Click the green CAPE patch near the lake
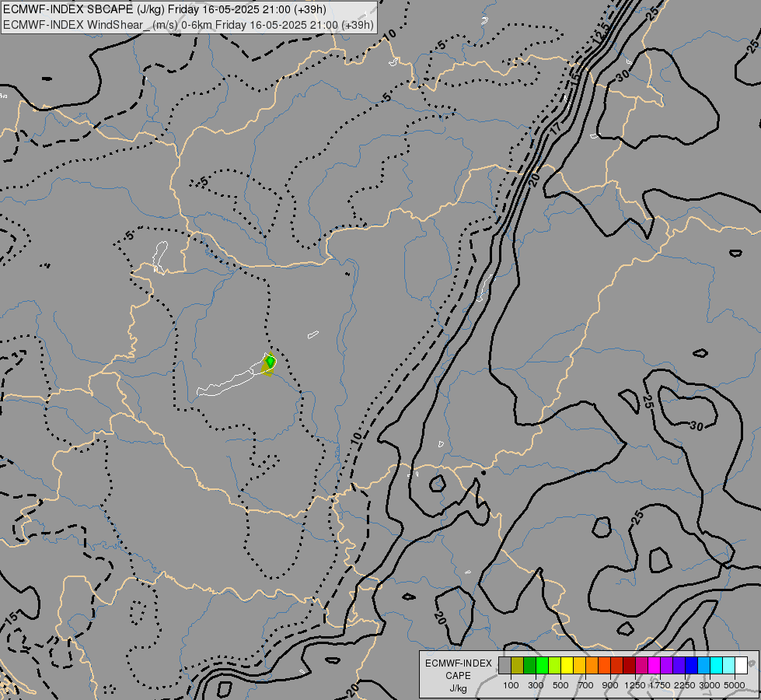Screen dimensions: 761x700 (x=271, y=362)
